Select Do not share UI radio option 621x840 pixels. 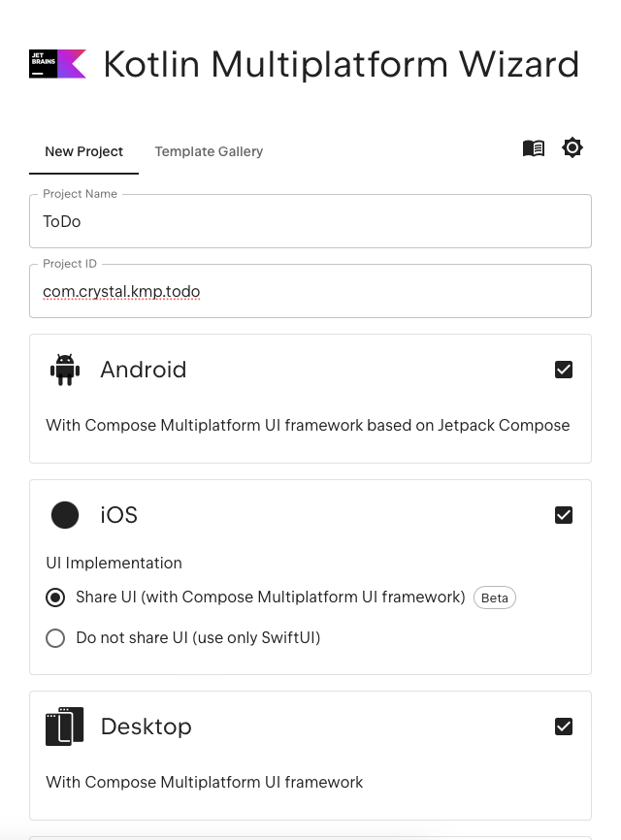coord(55,638)
